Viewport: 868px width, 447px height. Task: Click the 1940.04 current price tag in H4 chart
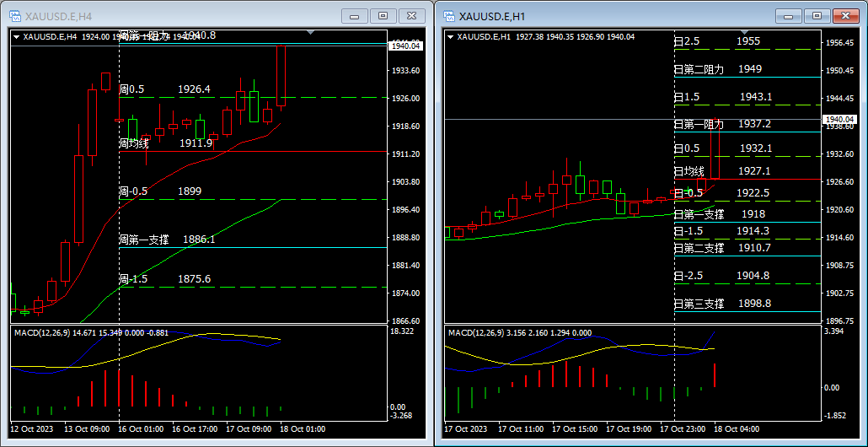click(407, 46)
